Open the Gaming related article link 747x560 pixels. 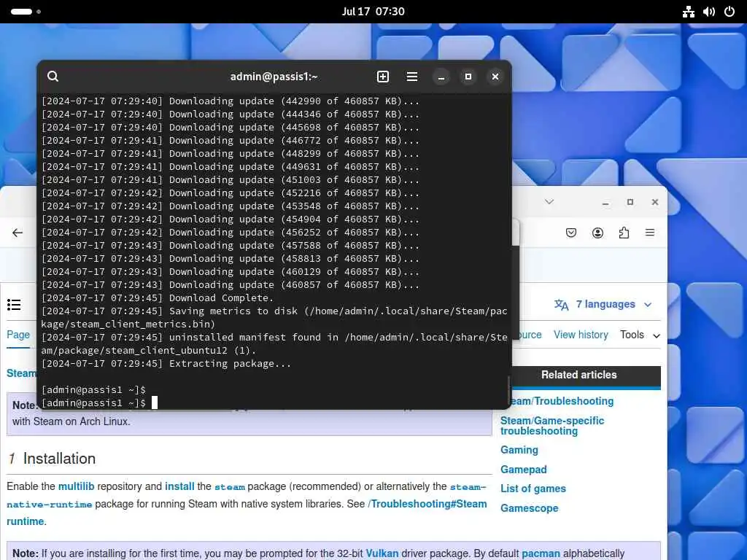[519, 450]
